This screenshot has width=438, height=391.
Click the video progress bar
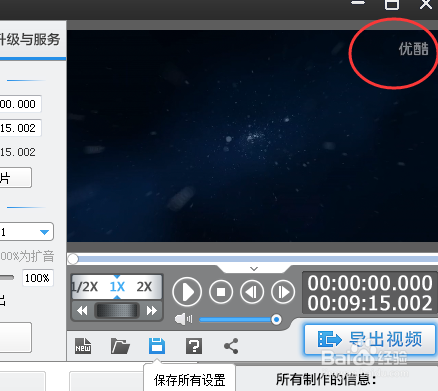(252, 259)
